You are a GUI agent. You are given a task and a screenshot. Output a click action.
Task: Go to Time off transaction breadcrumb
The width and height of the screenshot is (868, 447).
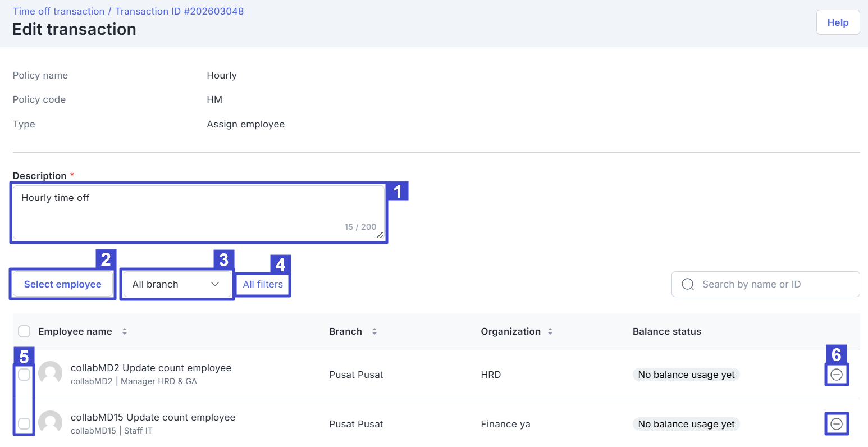pos(58,11)
